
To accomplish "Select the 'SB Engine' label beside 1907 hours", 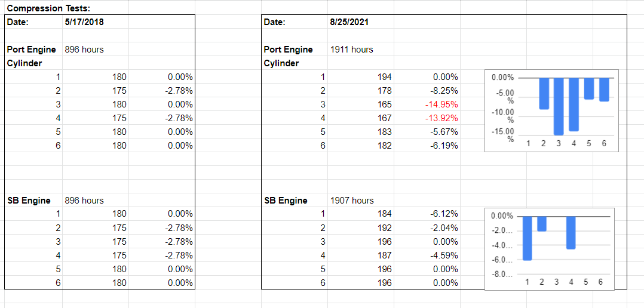I will [x=286, y=201].
